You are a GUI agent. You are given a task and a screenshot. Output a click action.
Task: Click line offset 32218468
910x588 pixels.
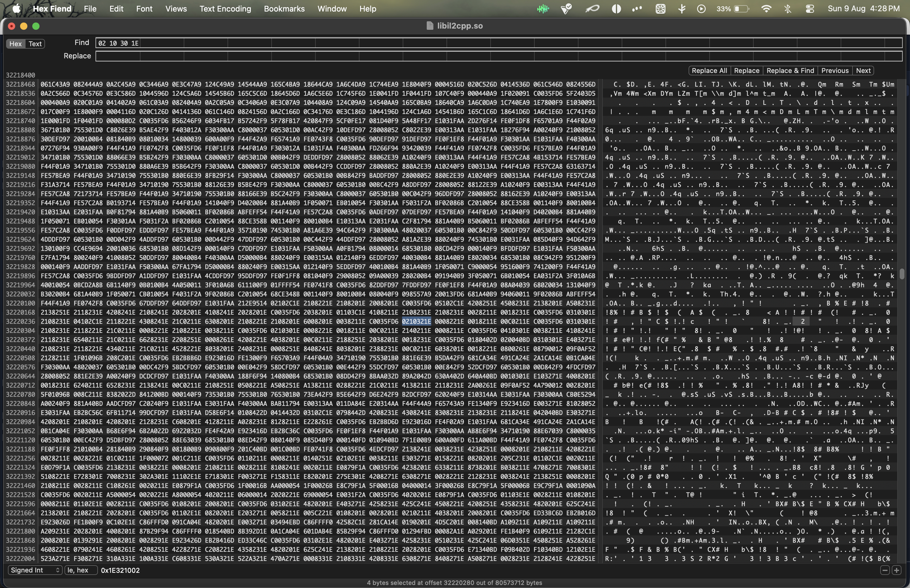click(x=20, y=85)
